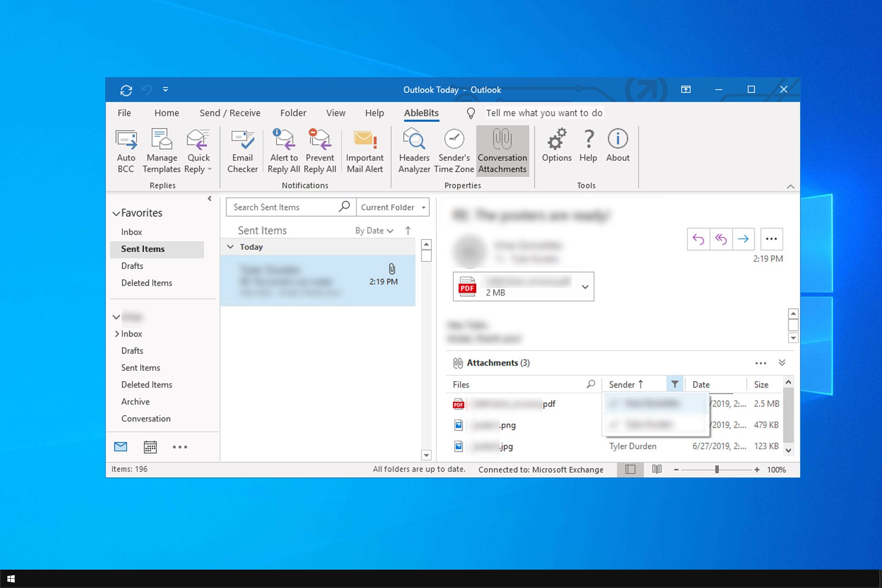882x588 pixels.
Task: Switch to Mail view icon
Action: [121, 447]
